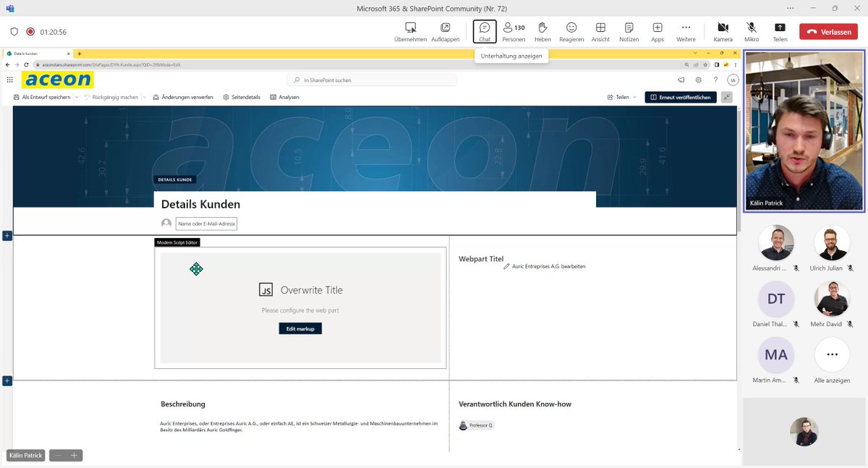Click the DETAILS KUNDE tag label
Image resolution: width=868 pixels, height=468 pixels.
(x=174, y=179)
